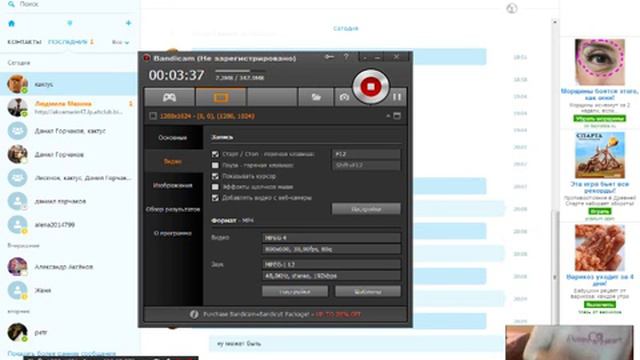Click Настройки button under format section
Screen dimensions: 640x360
[295, 291]
